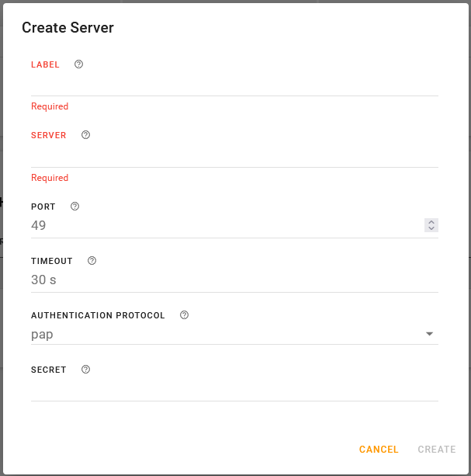
Task: Focus the Label text input field
Action: coord(233,84)
